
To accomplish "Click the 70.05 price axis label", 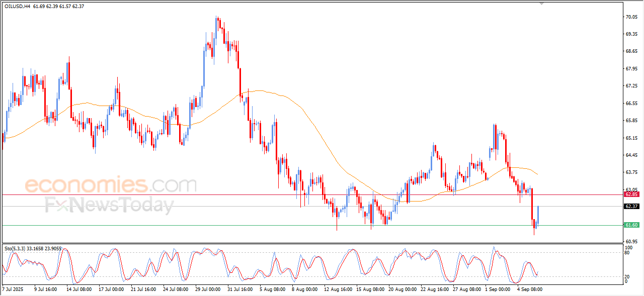I will coord(632,17).
